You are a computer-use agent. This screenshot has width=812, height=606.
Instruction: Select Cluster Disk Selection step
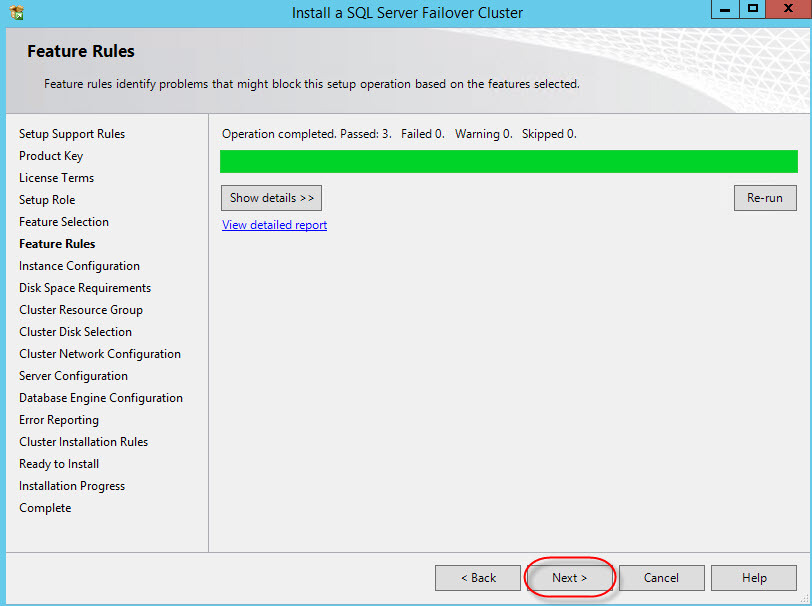75,332
